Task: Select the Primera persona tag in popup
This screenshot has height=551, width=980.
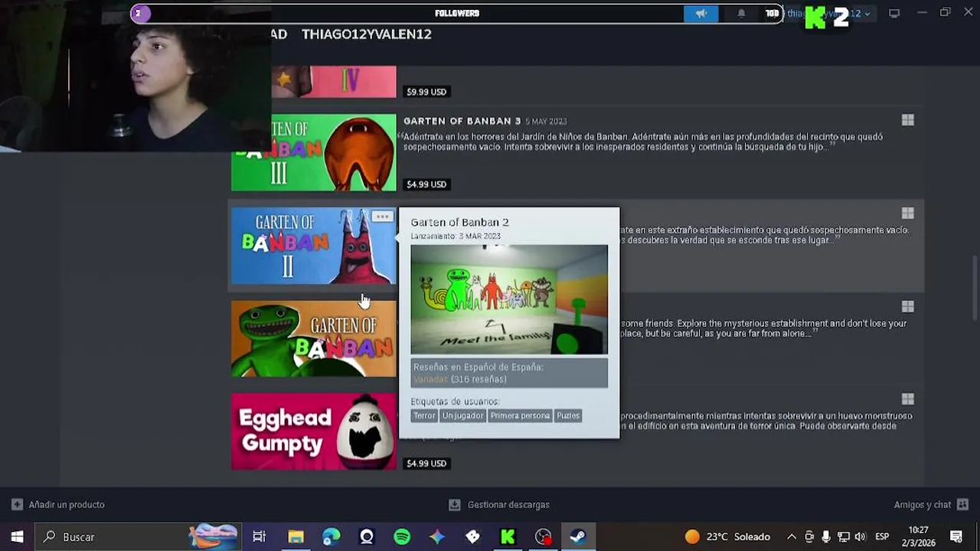Action: tap(520, 416)
